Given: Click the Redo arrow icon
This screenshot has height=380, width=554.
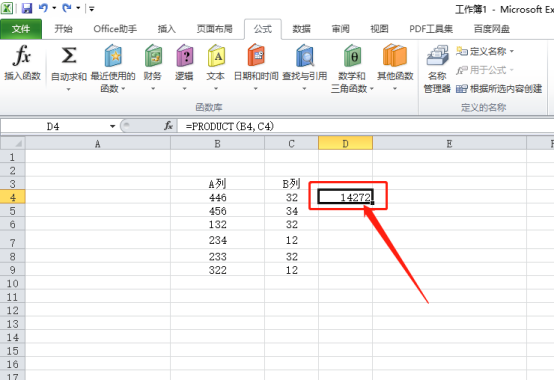Looking at the screenshot, I should coord(67,8).
